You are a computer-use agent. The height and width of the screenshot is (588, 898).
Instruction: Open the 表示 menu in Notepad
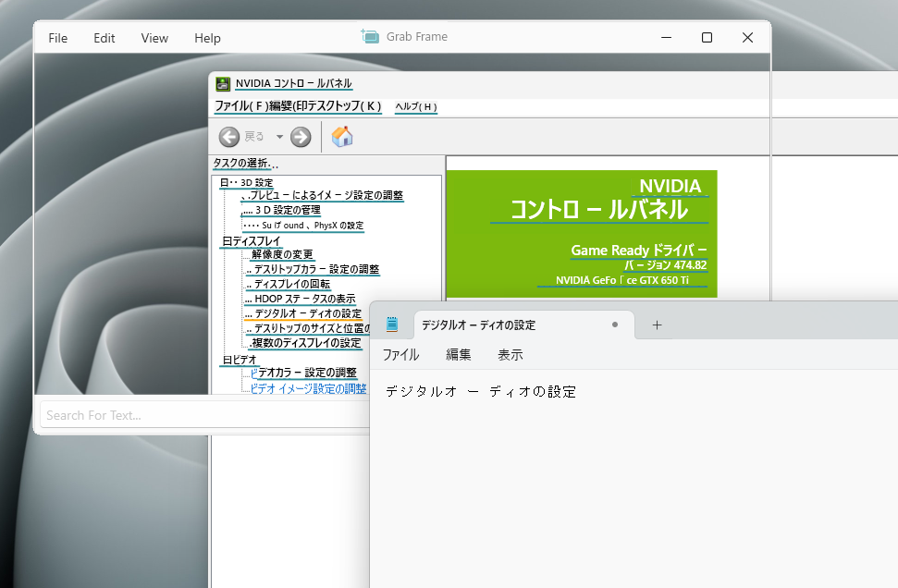coord(511,355)
